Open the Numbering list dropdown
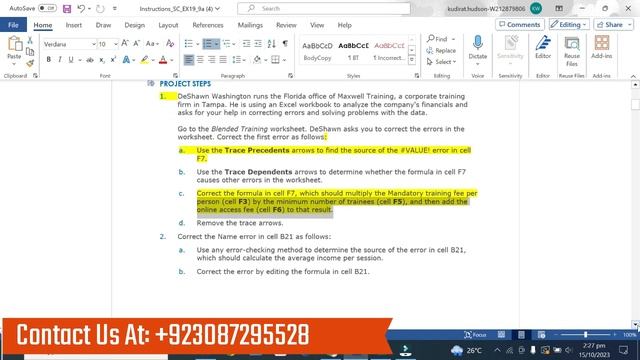The width and height of the screenshot is (640, 360). [x=216, y=44]
